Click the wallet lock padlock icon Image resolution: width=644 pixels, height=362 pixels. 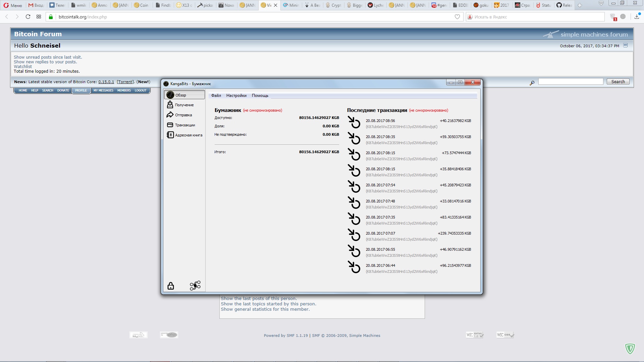(x=171, y=286)
